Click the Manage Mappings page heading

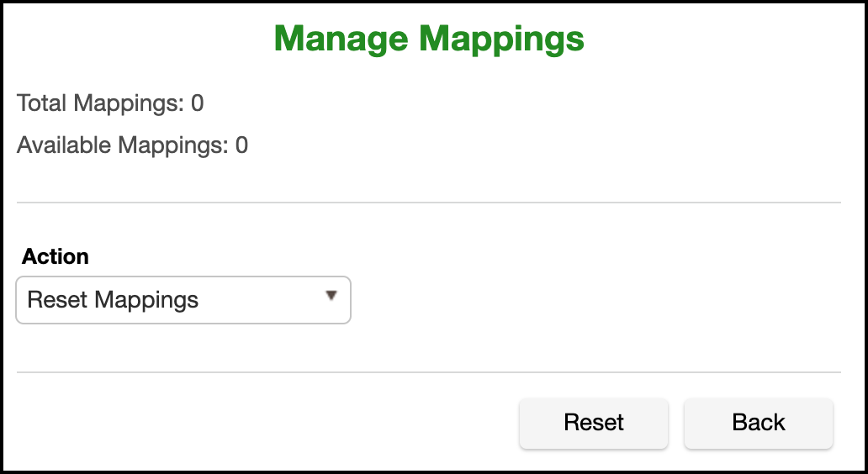coord(429,39)
